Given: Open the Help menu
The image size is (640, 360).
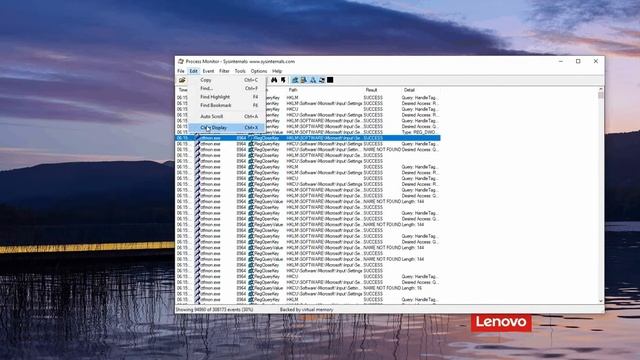Looking at the screenshot, I should click(277, 71).
